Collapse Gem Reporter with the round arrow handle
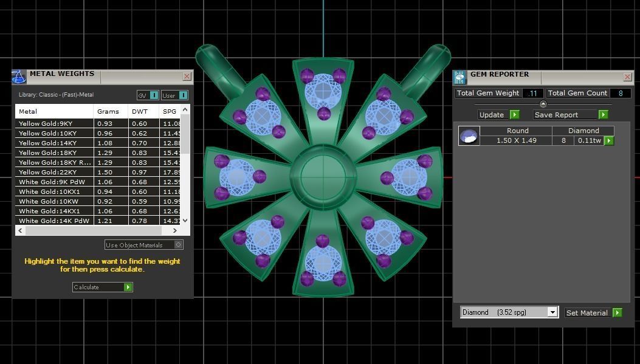The width and height of the screenshot is (640, 364). 543,104
